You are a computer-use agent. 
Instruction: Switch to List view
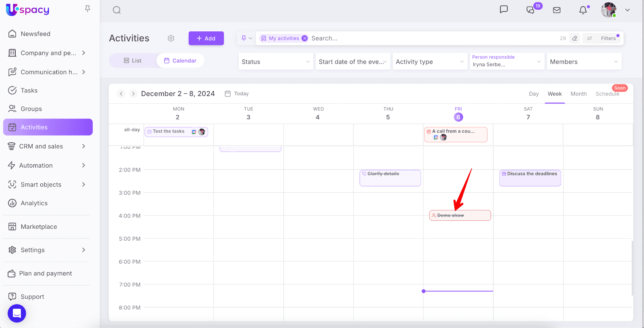[132, 61]
